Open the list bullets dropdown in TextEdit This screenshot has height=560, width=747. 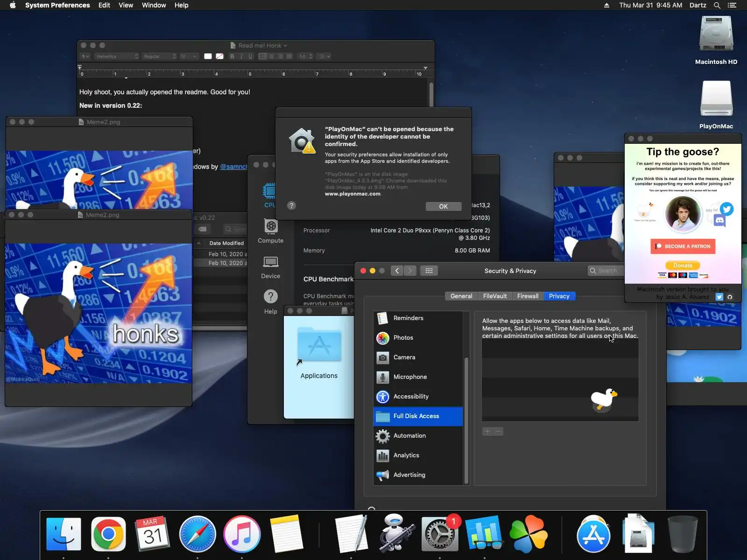point(324,56)
